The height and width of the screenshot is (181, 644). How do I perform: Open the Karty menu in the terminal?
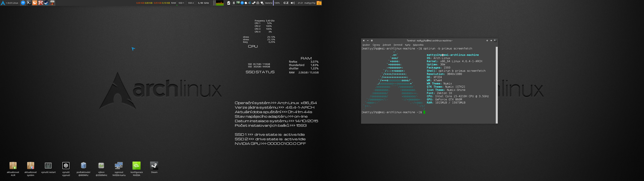[x=408, y=45]
